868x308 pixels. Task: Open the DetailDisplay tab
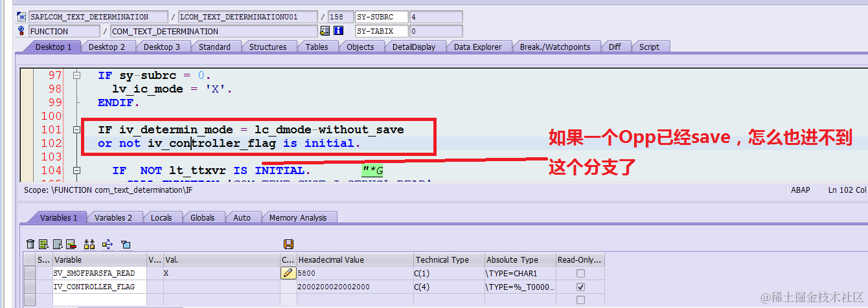point(414,47)
